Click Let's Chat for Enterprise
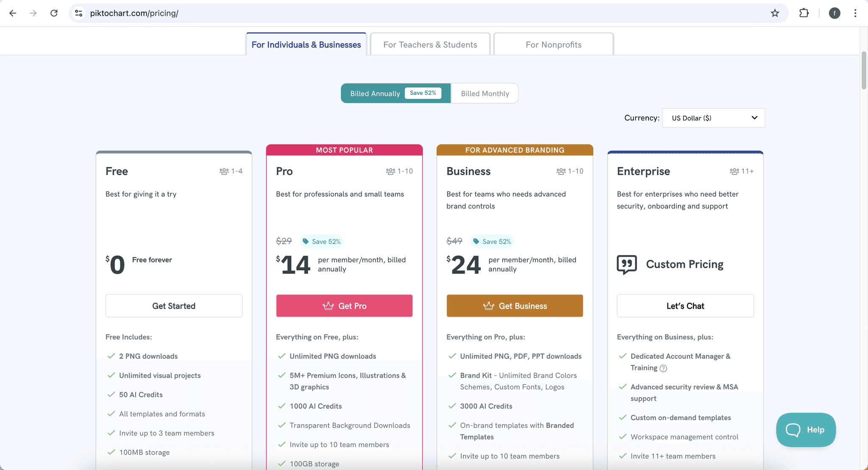The width and height of the screenshot is (868, 470). (x=685, y=306)
